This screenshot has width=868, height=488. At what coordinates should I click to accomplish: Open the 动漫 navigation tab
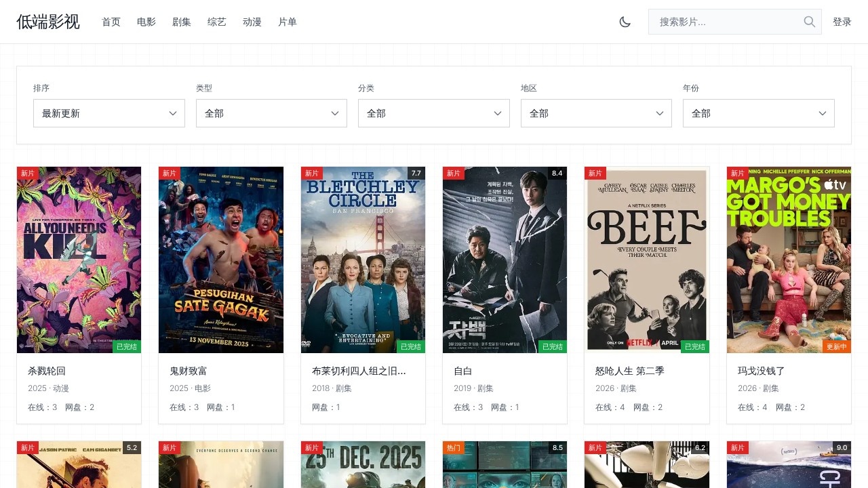pyautogui.click(x=252, y=22)
